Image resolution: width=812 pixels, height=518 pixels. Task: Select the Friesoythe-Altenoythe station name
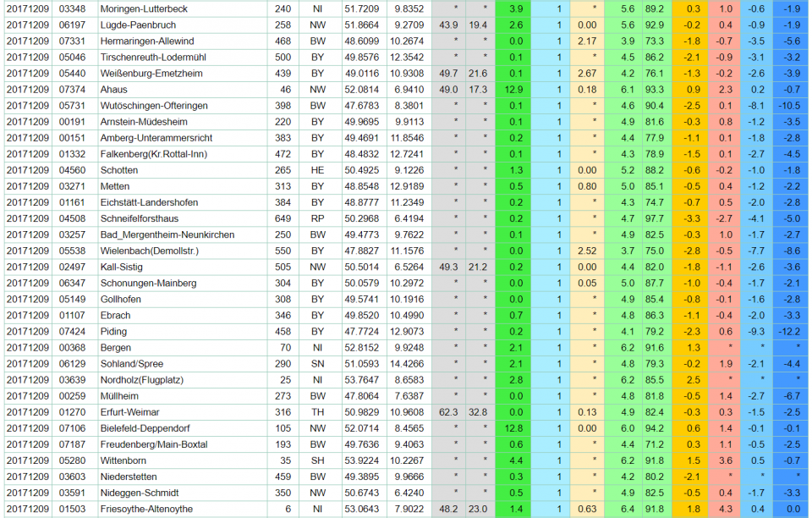[146, 509]
